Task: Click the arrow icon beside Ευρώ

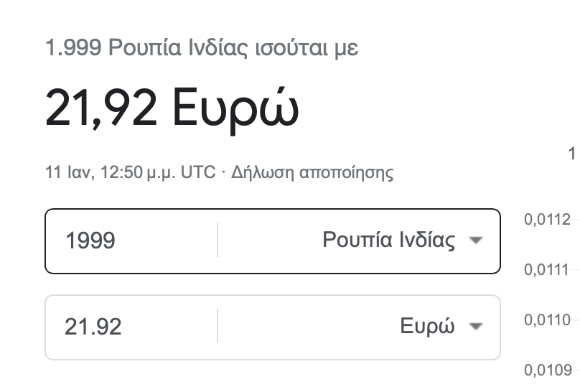Action: tap(476, 327)
